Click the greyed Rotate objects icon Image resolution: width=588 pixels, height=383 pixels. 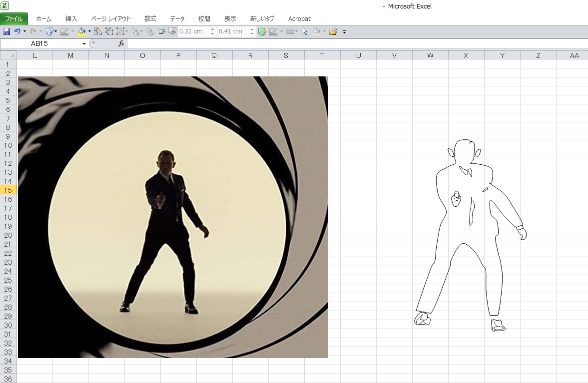pyautogui.click(x=135, y=31)
